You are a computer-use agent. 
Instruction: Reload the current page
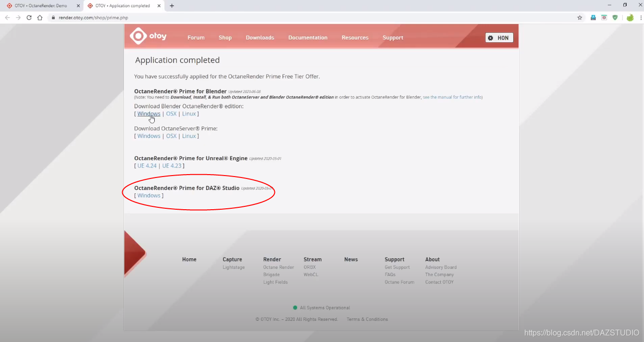click(x=29, y=17)
